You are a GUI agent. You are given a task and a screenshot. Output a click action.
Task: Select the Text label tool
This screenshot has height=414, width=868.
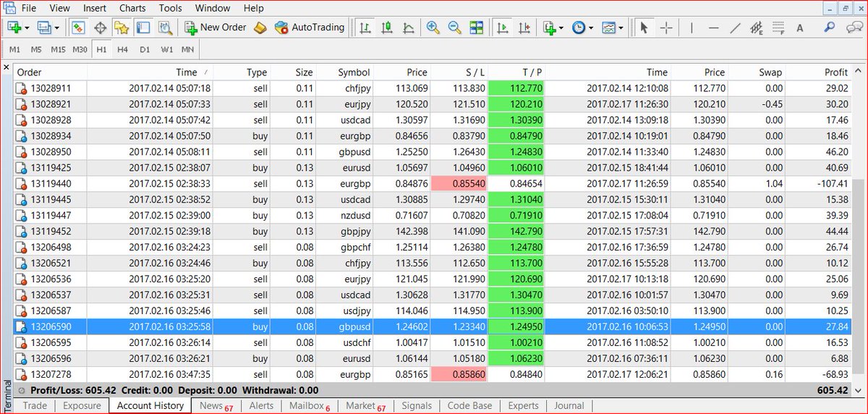(x=800, y=28)
